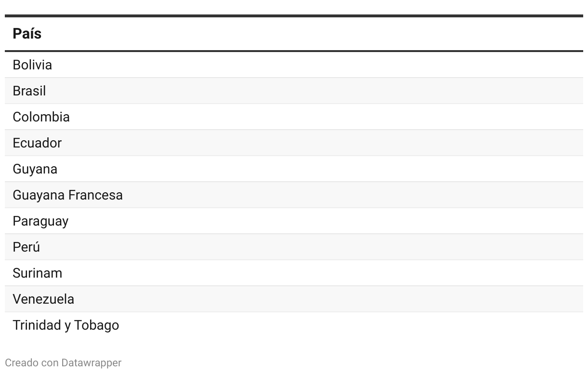Screen dimensions: 588x374
Task: Click the País column header
Action: tap(27, 34)
